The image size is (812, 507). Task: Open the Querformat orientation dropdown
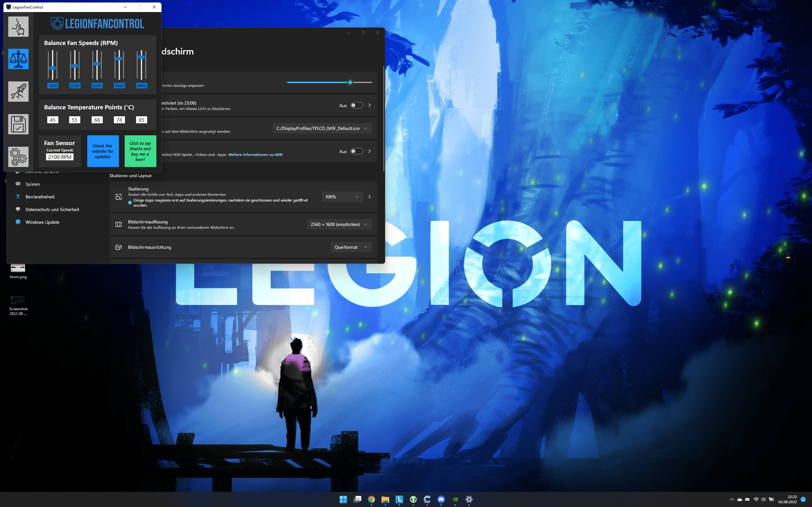(350, 247)
